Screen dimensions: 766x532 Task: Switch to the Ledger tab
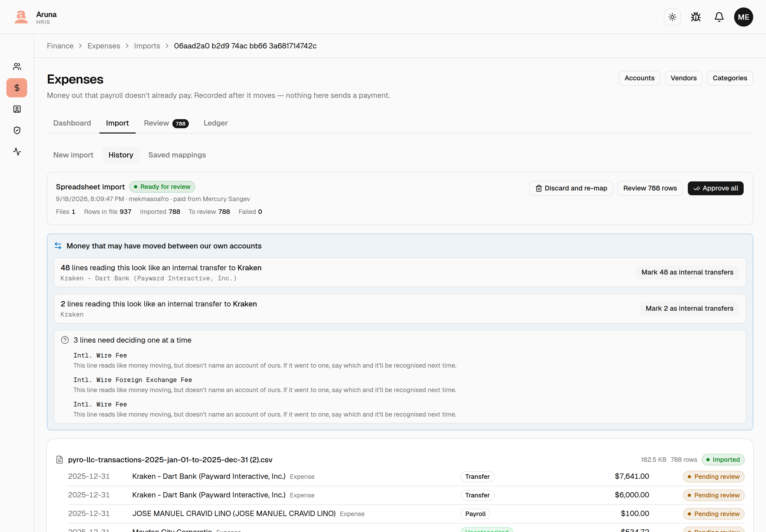[215, 123]
